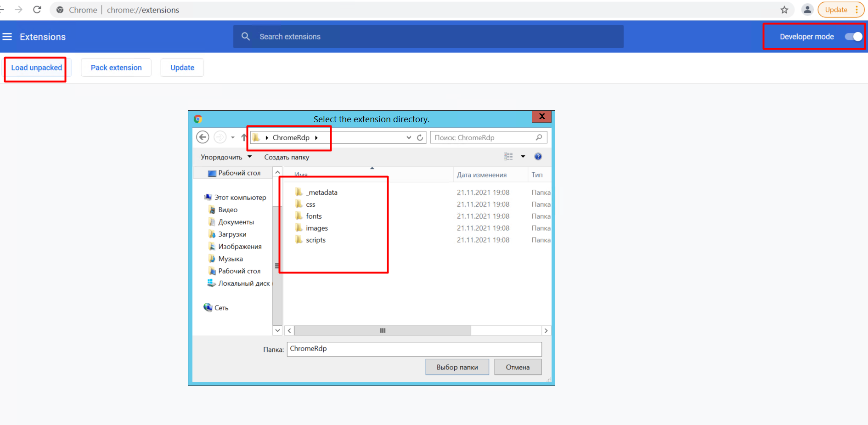Select the _metadata folder
This screenshot has height=425, width=868.
coord(321,193)
